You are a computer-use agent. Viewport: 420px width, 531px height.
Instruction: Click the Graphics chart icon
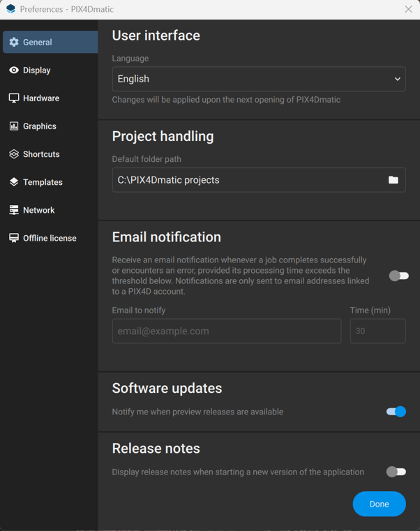tap(14, 126)
